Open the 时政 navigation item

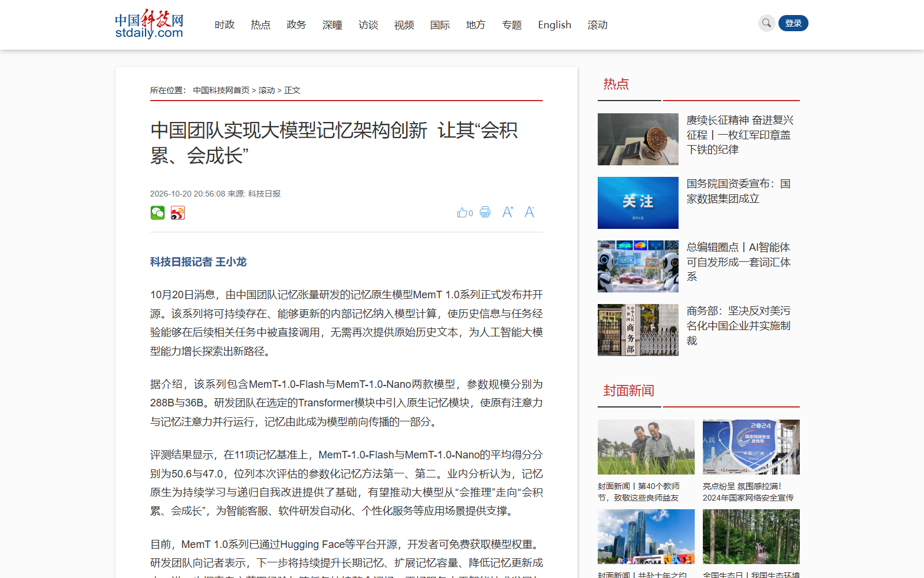[225, 25]
